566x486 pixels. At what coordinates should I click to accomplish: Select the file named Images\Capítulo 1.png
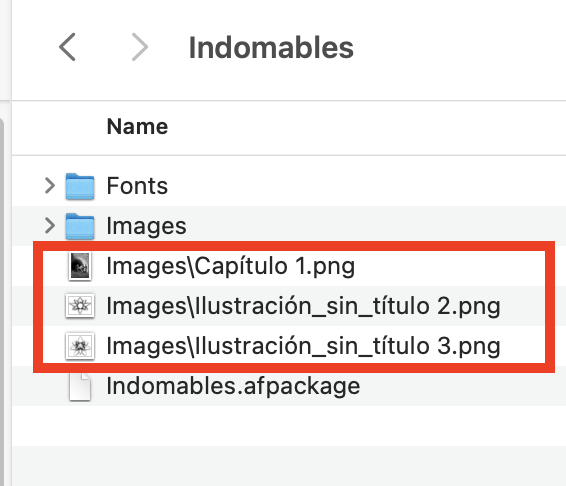click(231, 266)
